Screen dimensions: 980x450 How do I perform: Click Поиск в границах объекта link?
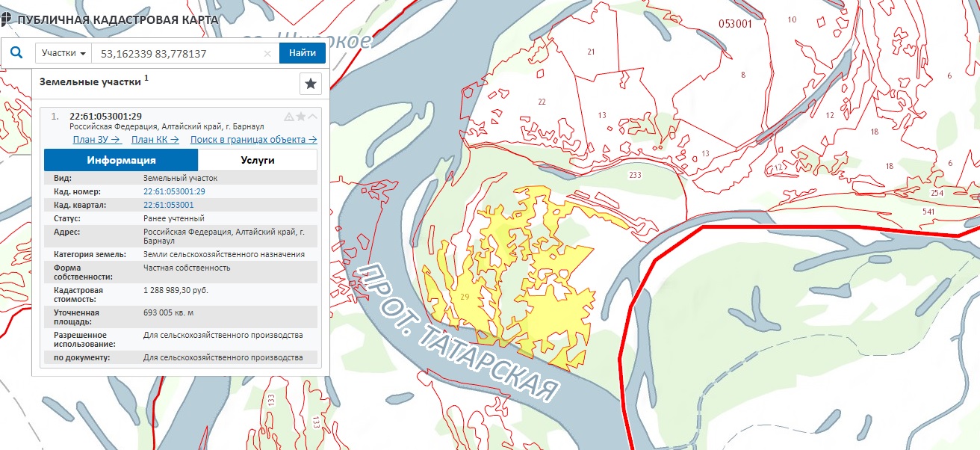(253, 140)
